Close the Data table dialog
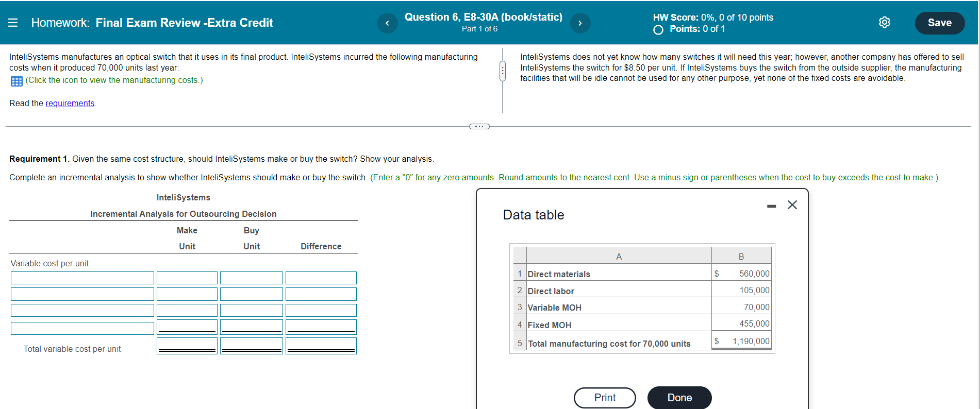Viewport: 980px width, 409px height. click(792, 205)
